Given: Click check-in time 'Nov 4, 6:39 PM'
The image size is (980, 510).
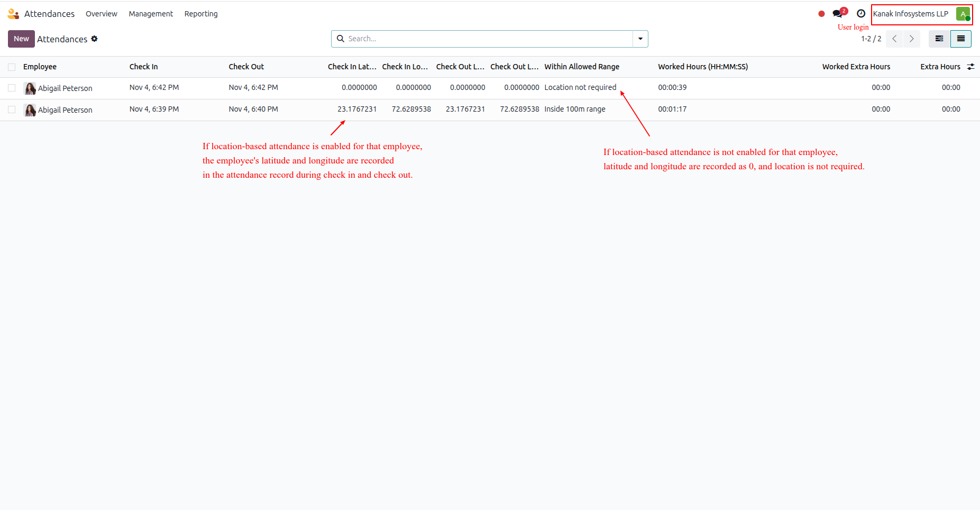Looking at the screenshot, I should pos(154,109).
